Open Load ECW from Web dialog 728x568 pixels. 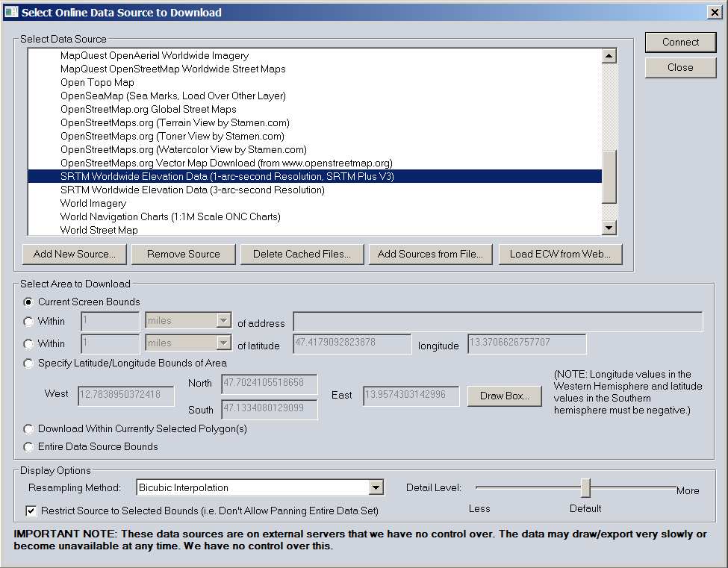(560, 255)
